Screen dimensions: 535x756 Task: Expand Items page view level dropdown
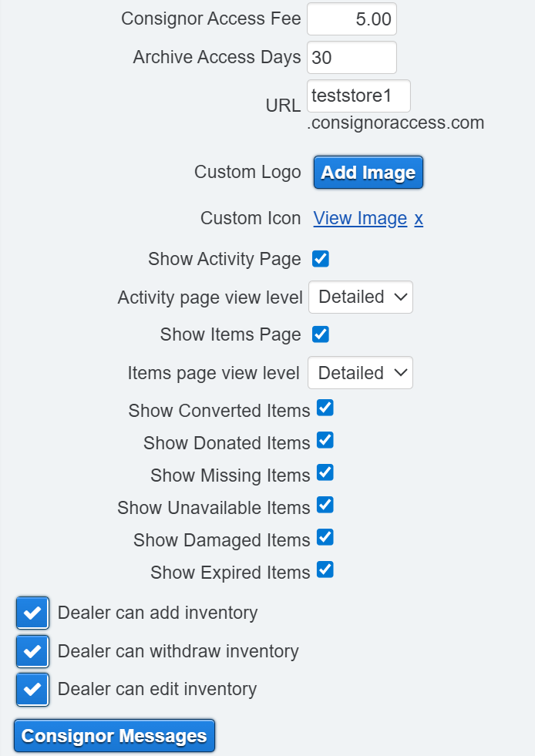(x=361, y=373)
